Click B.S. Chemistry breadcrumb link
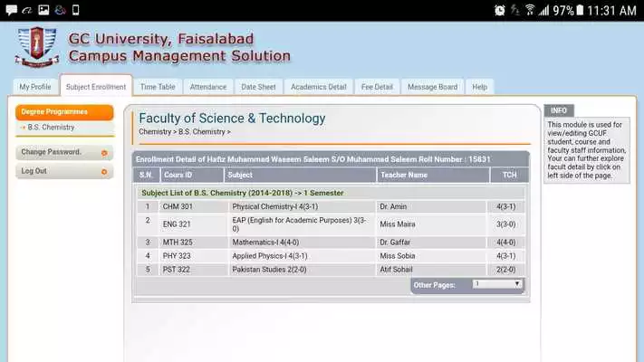Viewport: 644px width, 362px height. pyautogui.click(x=202, y=132)
